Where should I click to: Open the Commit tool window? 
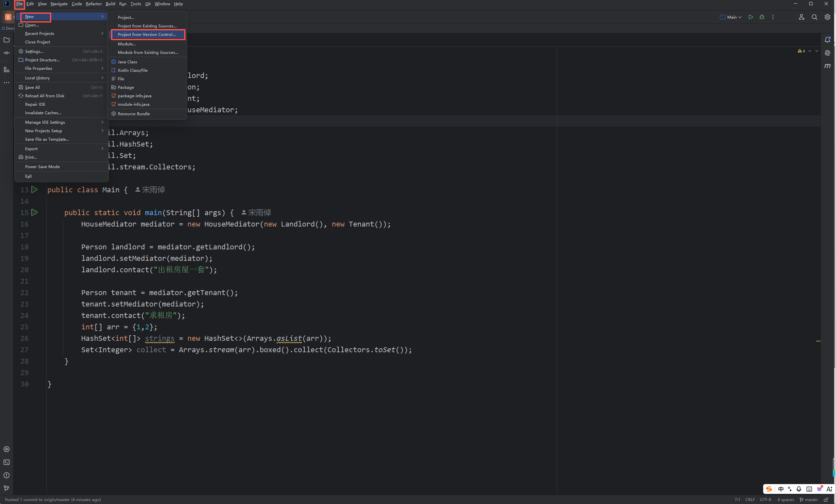click(x=7, y=53)
